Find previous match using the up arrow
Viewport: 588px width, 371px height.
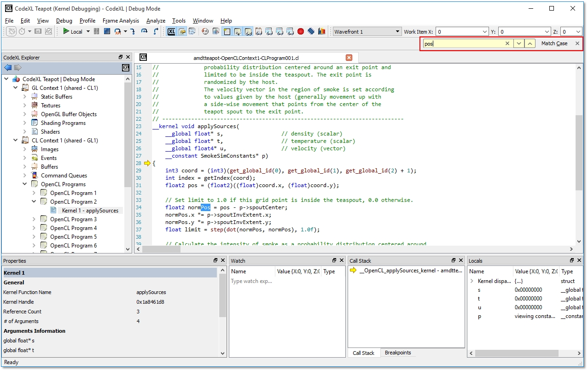tap(530, 43)
